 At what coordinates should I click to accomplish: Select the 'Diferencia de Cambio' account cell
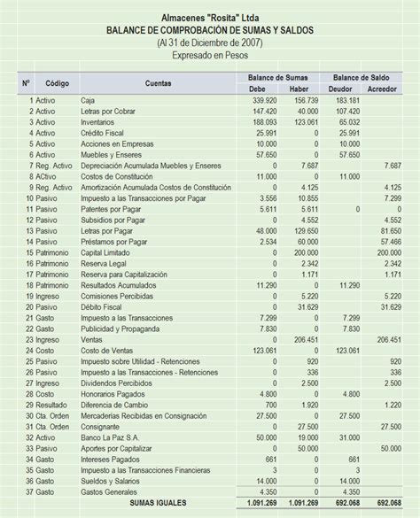pyautogui.click(x=114, y=406)
